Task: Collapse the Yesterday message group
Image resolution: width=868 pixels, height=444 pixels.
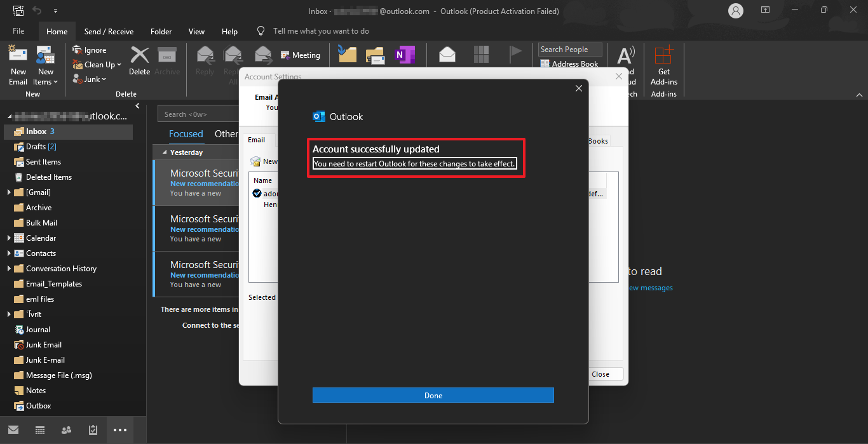Action: pos(165,152)
